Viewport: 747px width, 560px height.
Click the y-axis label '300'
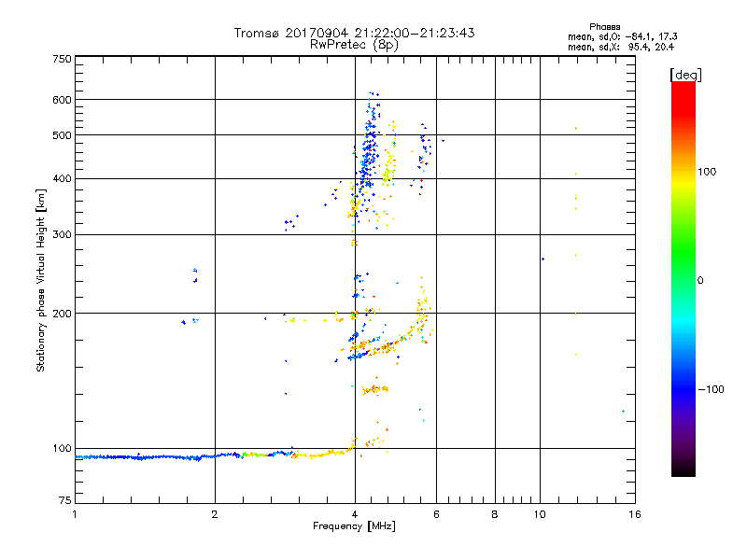62,234
